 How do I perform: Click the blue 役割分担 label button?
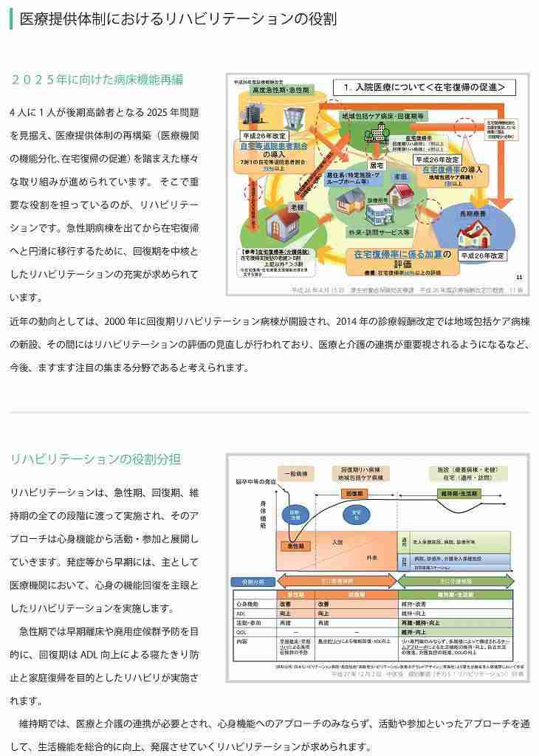[x=253, y=582]
